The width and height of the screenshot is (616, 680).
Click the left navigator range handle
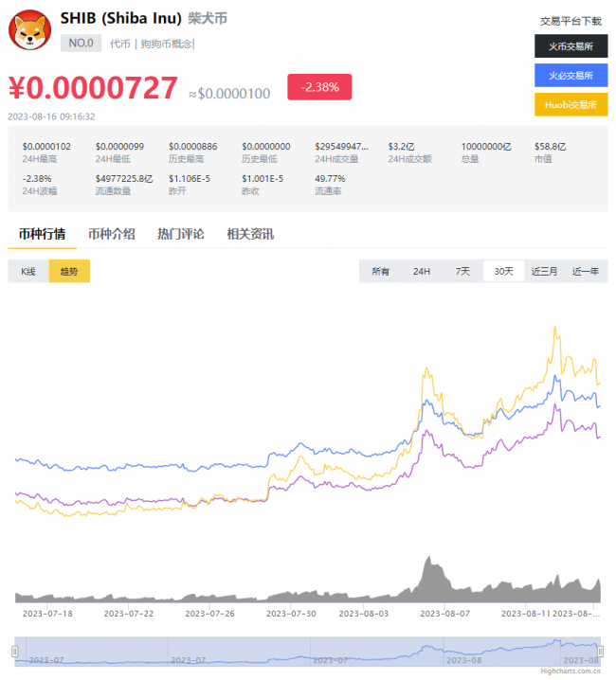coord(15,652)
